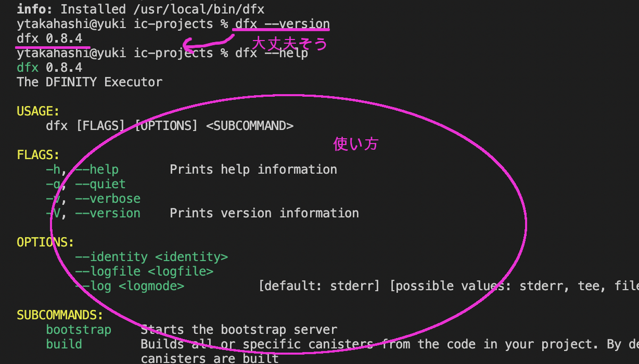The height and width of the screenshot is (364, 639).
Task: Click the 'dfx --help' command text
Action: (x=272, y=53)
